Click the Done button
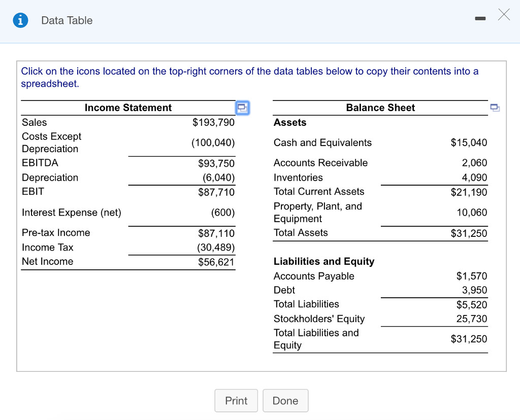Image resolution: width=520 pixels, height=420 pixels. pos(285,400)
